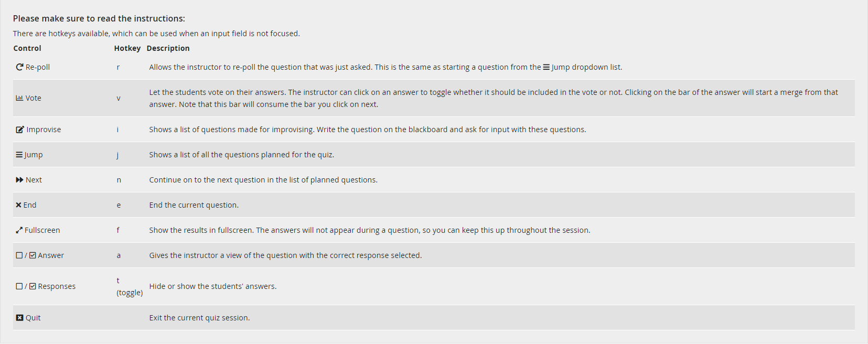Click the Jump icon in Re-poll description
Screen dimensions: 868x344
tap(546, 67)
